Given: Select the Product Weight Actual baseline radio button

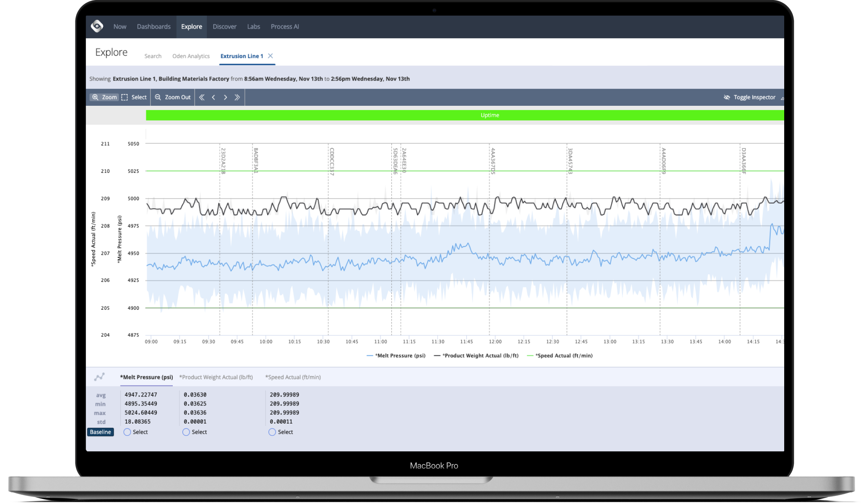Looking at the screenshot, I should [186, 432].
